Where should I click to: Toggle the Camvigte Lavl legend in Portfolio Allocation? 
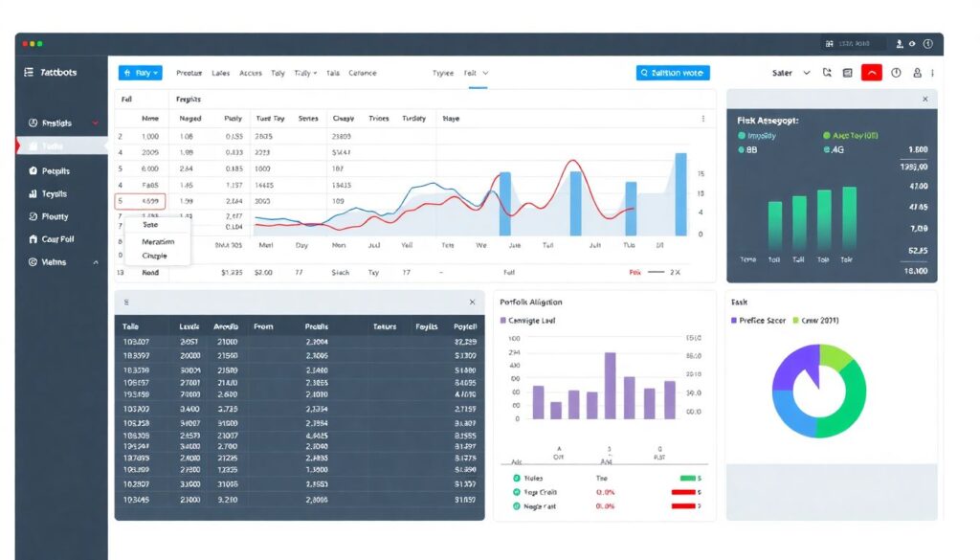pos(526,319)
